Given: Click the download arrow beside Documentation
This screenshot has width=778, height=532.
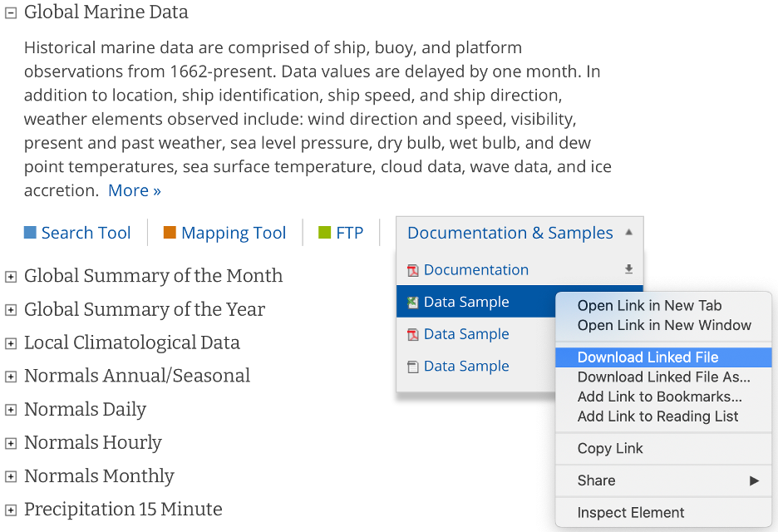Looking at the screenshot, I should [x=628, y=269].
